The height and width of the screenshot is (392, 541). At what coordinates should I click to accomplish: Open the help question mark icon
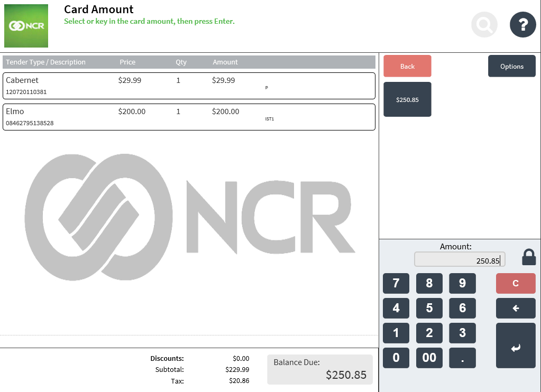[x=522, y=24]
